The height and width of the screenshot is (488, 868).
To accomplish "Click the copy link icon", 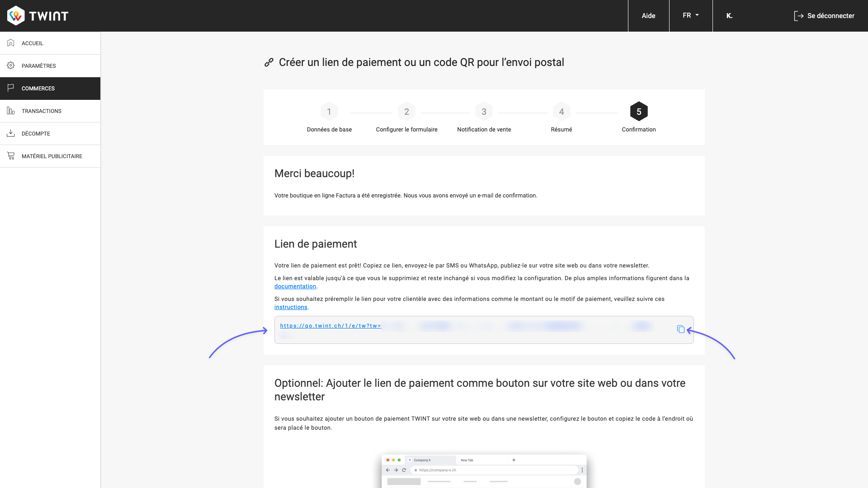I will (680, 329).
